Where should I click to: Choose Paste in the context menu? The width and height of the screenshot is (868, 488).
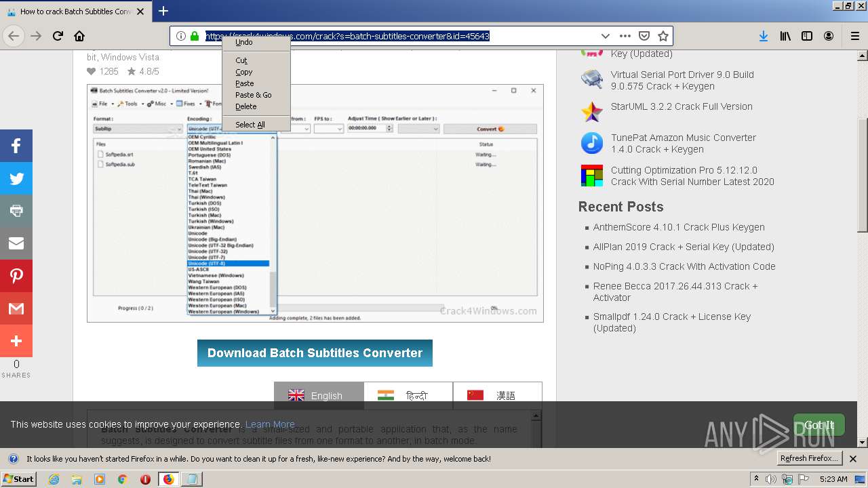(x=256, y=83)
